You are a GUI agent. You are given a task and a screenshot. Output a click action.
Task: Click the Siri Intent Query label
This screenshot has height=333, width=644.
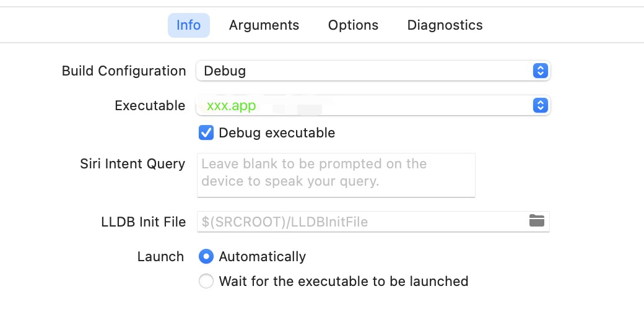coord(133,164)
